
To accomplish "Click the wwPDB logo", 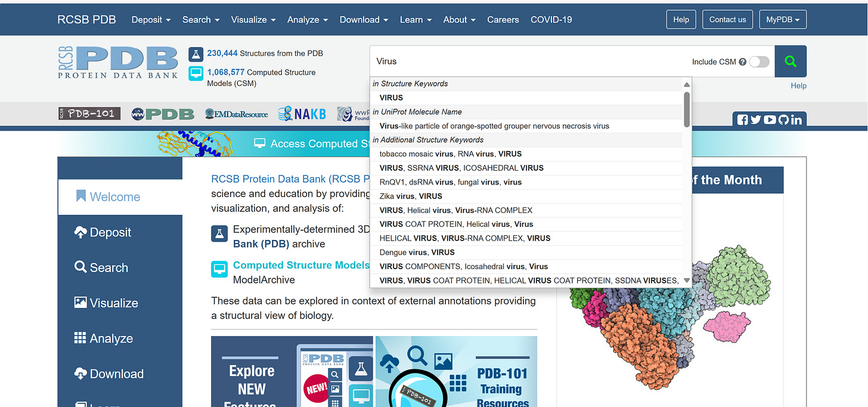I will click(x=163, y=113).
